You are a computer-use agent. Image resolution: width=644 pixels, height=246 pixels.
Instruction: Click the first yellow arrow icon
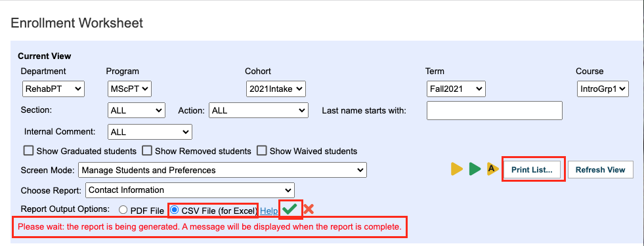(457, 169)
